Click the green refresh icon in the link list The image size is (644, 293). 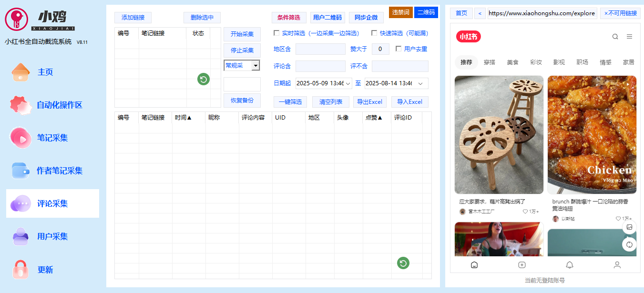pyautogui.click(x=204, y=80)
